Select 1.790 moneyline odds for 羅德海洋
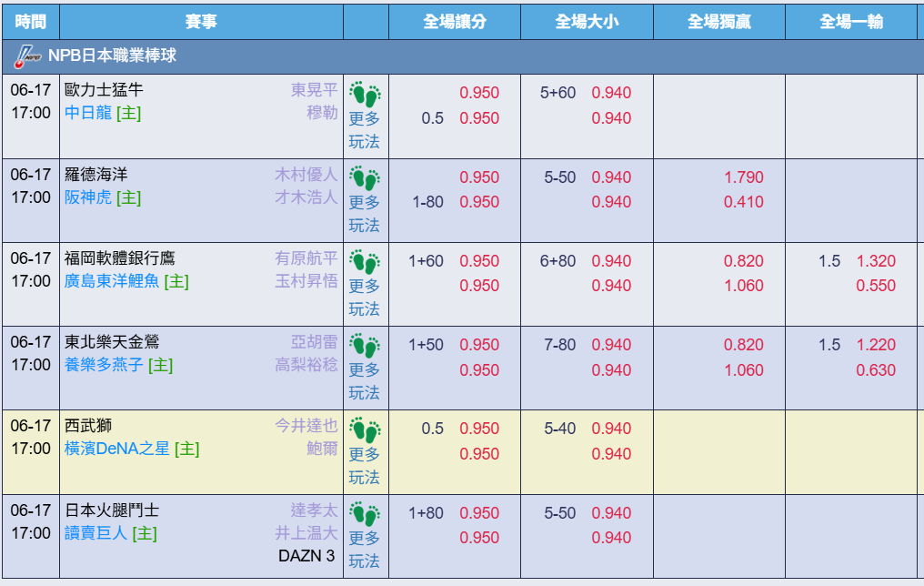 [744, 177]
